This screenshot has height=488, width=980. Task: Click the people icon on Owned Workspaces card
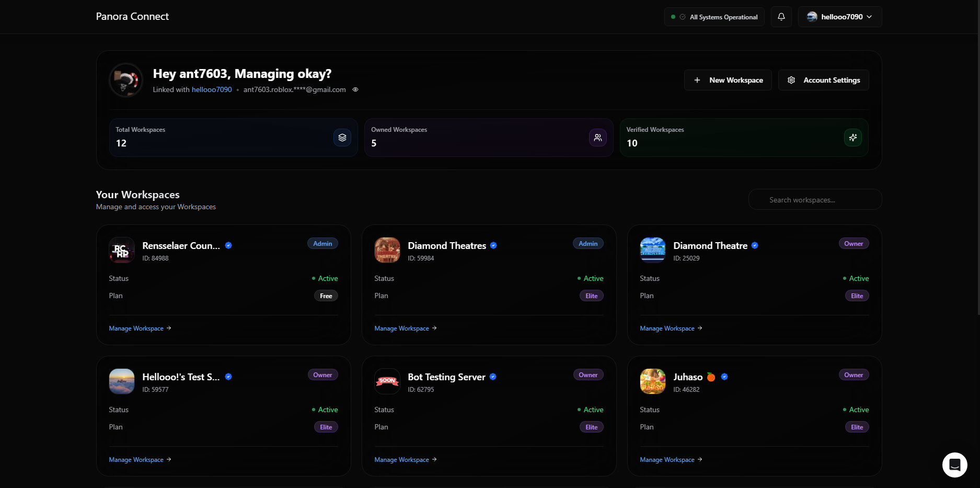pyautogui.click(x=597, y=137)
